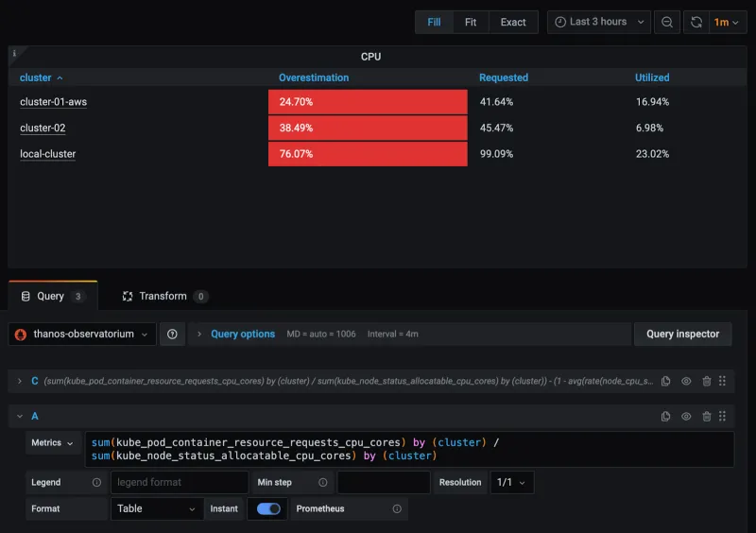Open the Format dropdown set to Table

pyautogui.click(x=155, y=508)
